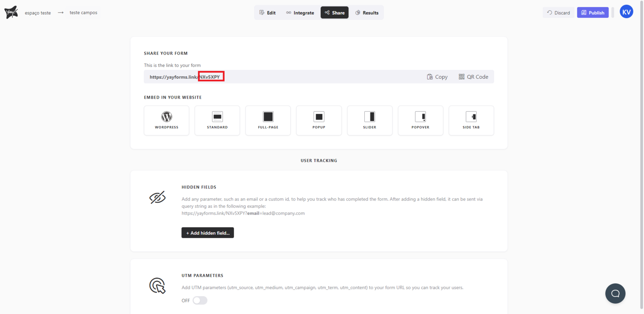Enable the UTM parameters toggle
Image resolution: width=644 pixels, height=314 pixels.
point(200,301)
